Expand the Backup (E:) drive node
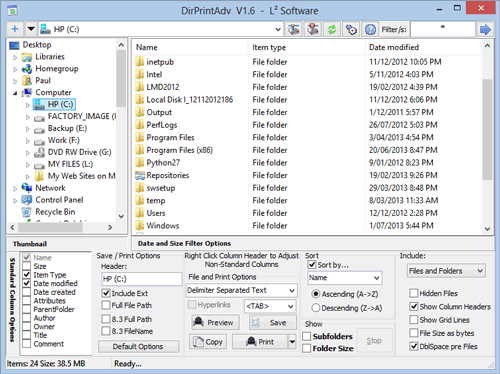Image resolution: width=500 pixels, height=374 pixels. [x=28, y=129]
